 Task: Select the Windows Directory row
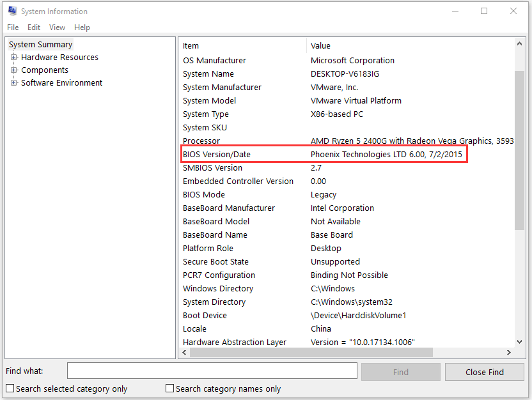tap(347, 289)
